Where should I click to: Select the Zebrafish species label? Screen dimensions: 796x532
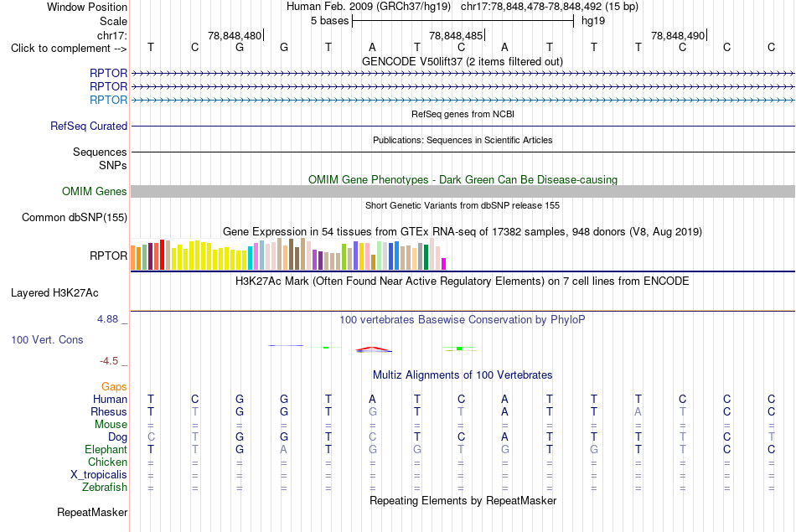point(105,487)
